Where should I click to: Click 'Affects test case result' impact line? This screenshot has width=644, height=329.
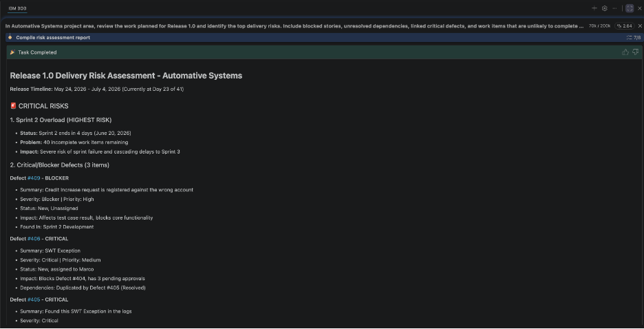pyautogui.click(x=86, y=217)
